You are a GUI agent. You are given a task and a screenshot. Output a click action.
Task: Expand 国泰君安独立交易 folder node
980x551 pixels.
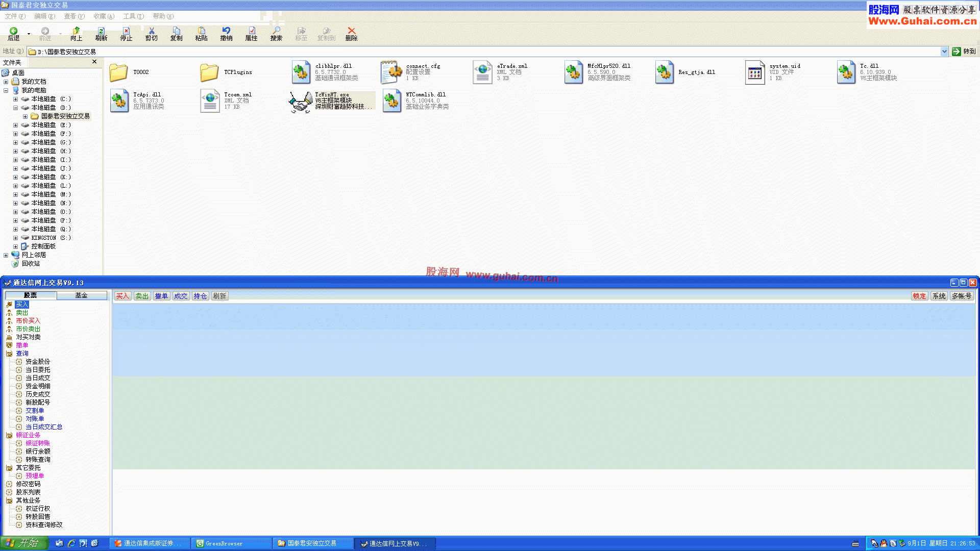(25, 117)
